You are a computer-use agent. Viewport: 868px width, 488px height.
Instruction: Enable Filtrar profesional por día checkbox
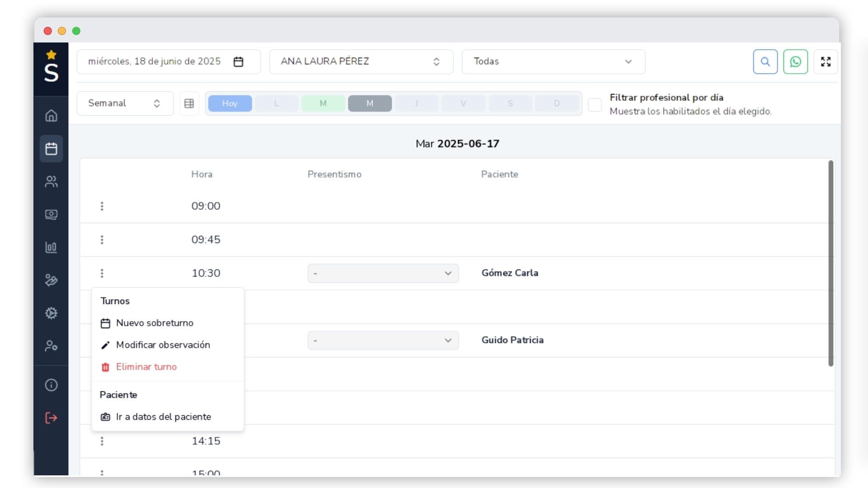tap(594, 104)
